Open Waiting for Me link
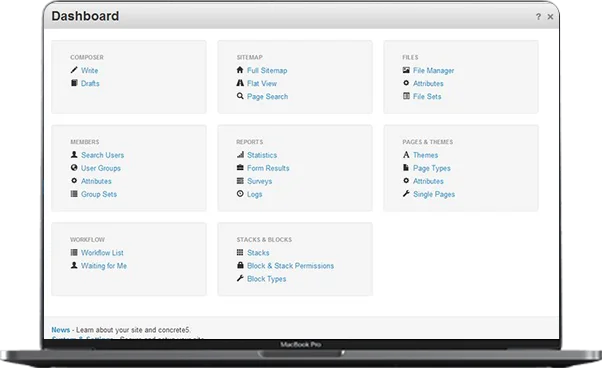 point(104,266)
